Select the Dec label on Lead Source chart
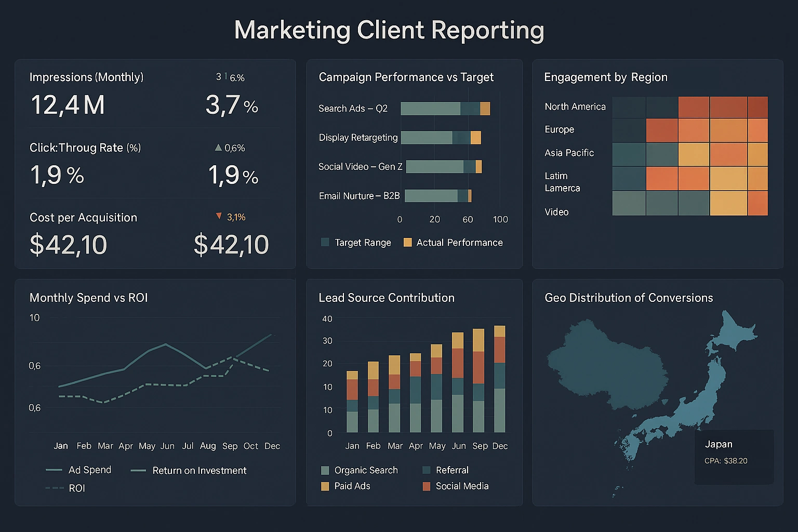Screen dimensions: 798x532 tap(500, 446)
